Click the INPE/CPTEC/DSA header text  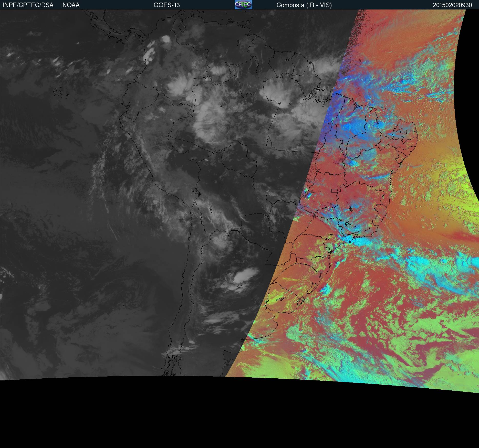click(x=28, y=5)
